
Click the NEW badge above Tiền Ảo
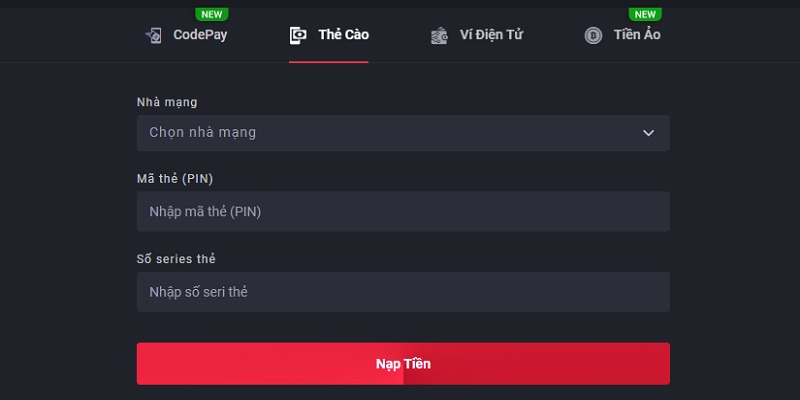click(645, 14)
